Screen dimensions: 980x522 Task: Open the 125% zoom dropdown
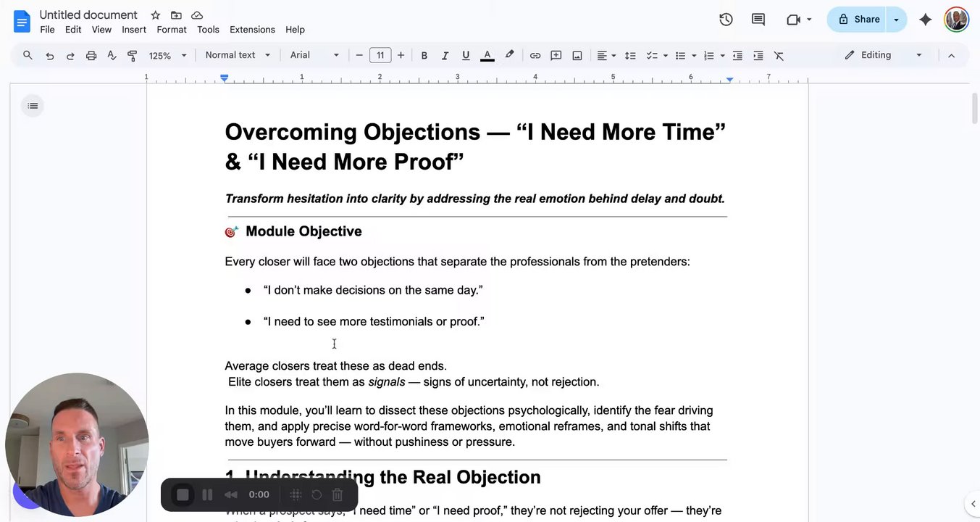[167, 56]
